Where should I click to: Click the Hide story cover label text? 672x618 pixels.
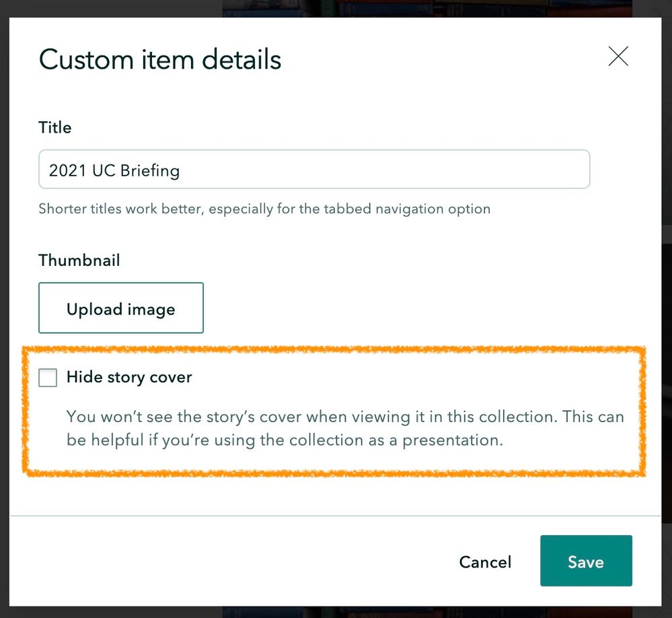tap(129, 378)
